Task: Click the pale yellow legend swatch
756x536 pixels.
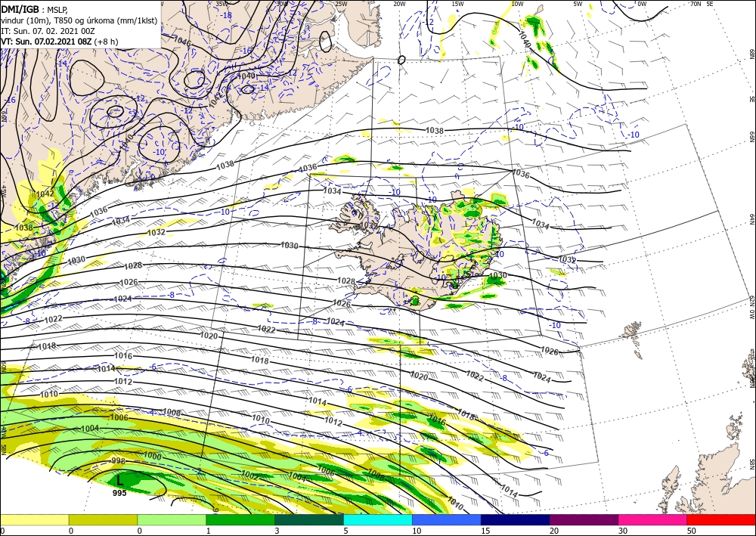Action: (x=34, y=519)
